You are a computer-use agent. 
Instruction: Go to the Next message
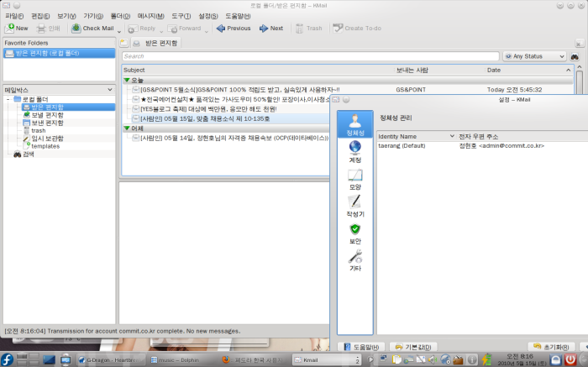pyautogui.click(x=271, y=28)
